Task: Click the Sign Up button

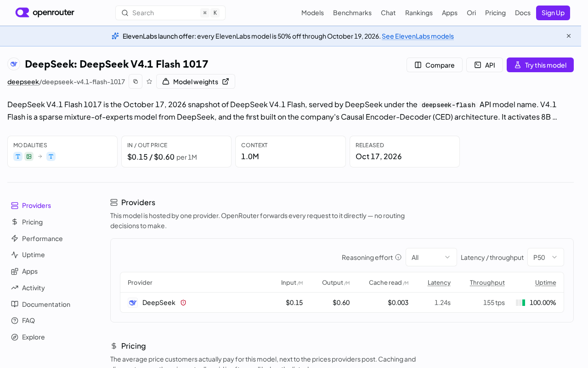Action: [x=553, y=13]
